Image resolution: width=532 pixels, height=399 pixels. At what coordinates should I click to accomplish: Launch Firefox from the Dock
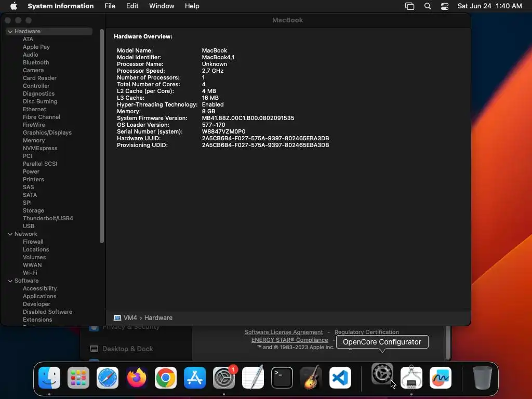137,378
